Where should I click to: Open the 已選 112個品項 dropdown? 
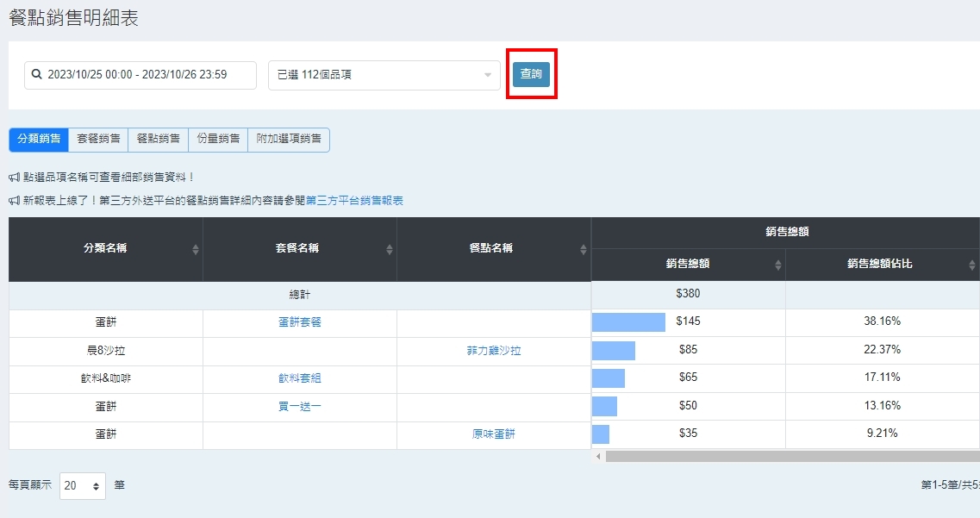coord(384,75)
